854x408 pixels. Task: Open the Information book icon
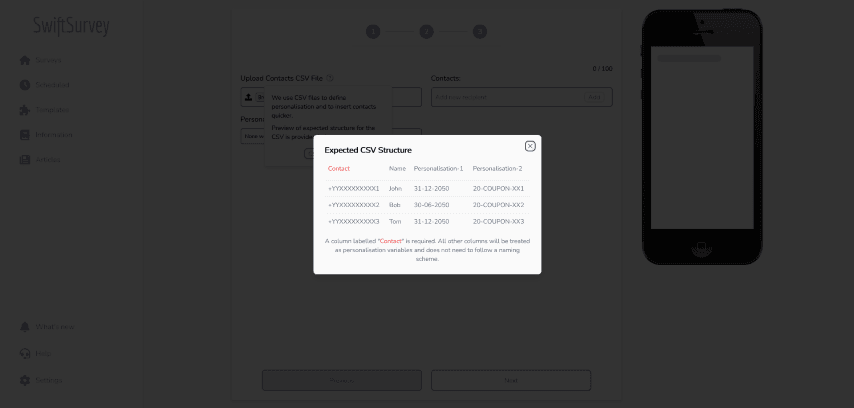point(25,134)
